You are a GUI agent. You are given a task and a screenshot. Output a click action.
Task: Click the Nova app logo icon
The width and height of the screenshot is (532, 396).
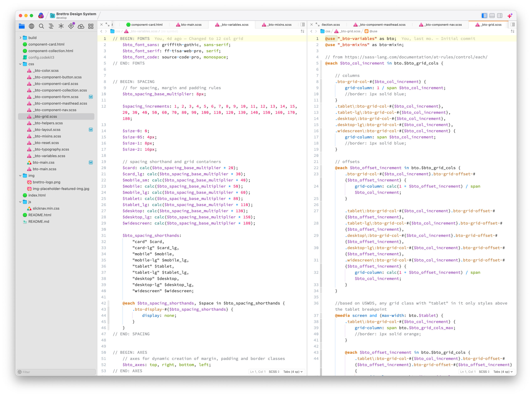click(41, 16)
